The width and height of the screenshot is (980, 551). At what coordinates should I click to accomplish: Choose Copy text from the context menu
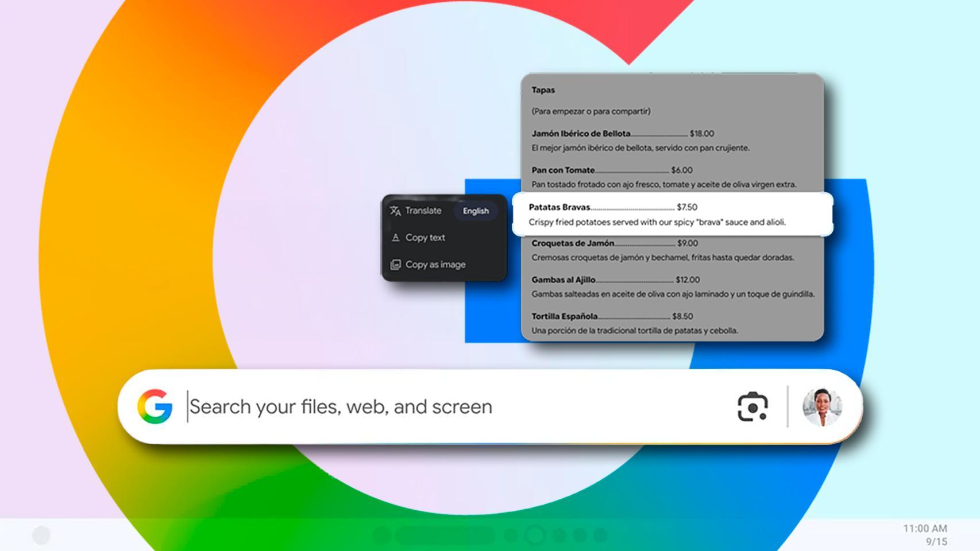tap(425, 238)
